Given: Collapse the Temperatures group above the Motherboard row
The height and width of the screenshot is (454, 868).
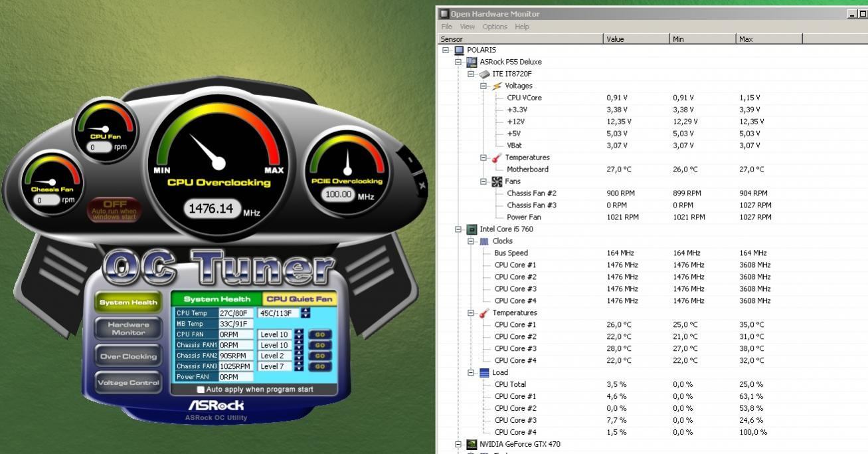Looking at the screenshot, I should pos(483,158).
